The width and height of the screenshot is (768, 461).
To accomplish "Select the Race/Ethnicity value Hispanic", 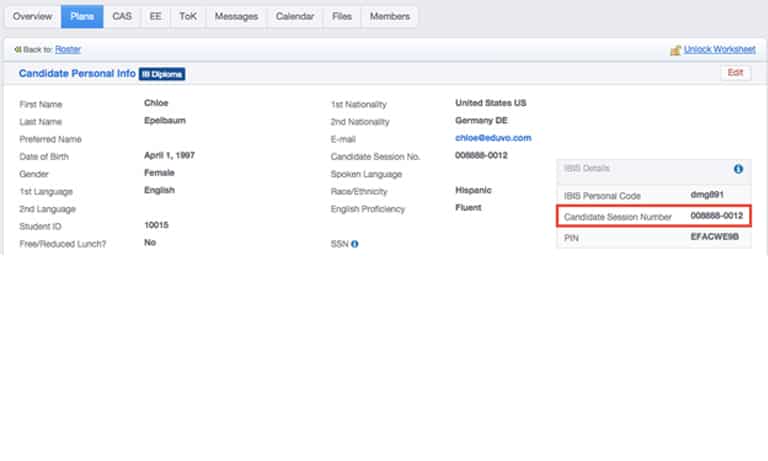I will coord(473,190).
